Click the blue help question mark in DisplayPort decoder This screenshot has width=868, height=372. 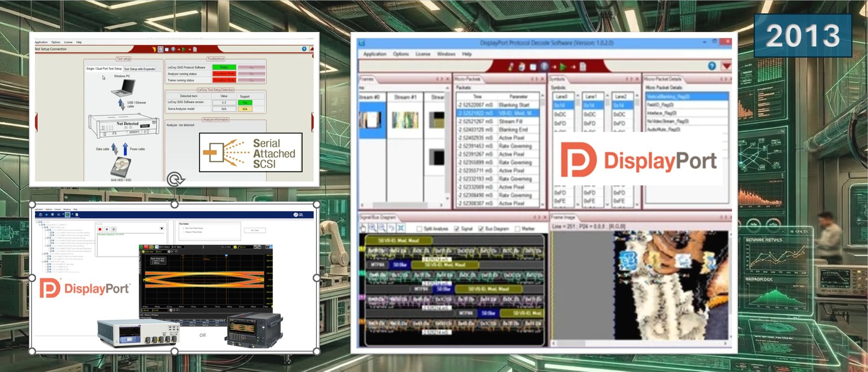712,66
